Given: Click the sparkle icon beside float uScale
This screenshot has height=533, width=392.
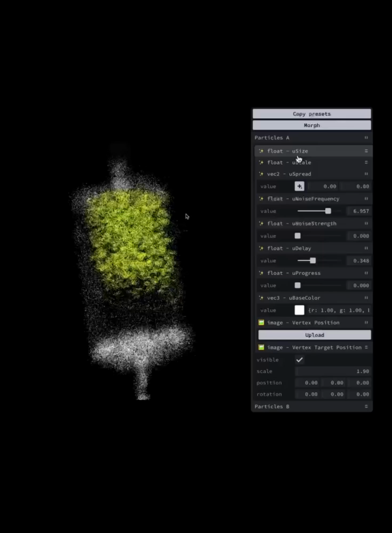Looking at the screenshot, I should pos(261,162).
